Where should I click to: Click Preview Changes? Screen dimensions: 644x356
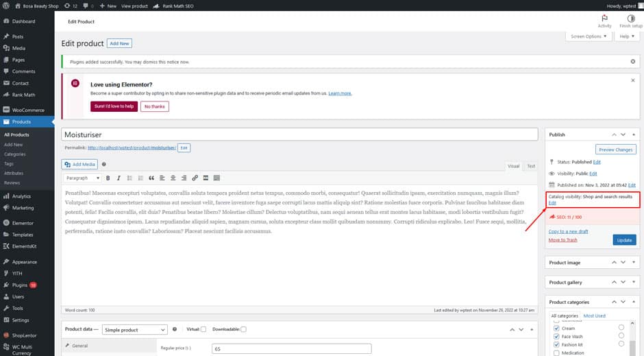pos(616,150)
